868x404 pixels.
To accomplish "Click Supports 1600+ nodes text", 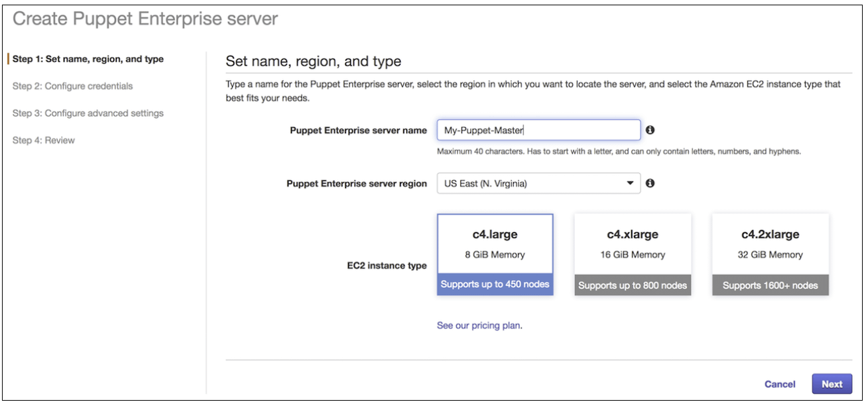I will coord(770,286).
